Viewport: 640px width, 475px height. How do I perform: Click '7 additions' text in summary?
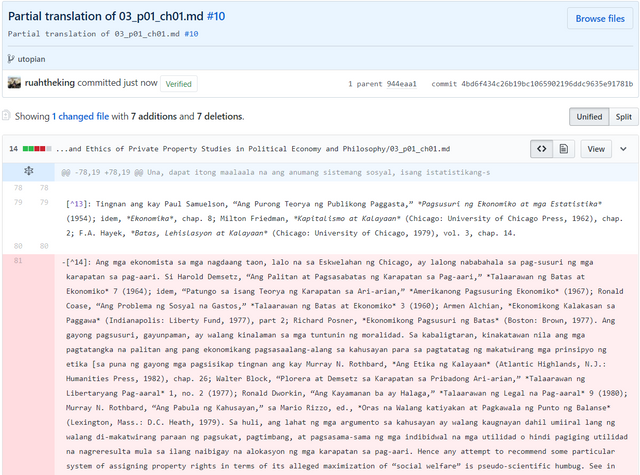[154, 116]
